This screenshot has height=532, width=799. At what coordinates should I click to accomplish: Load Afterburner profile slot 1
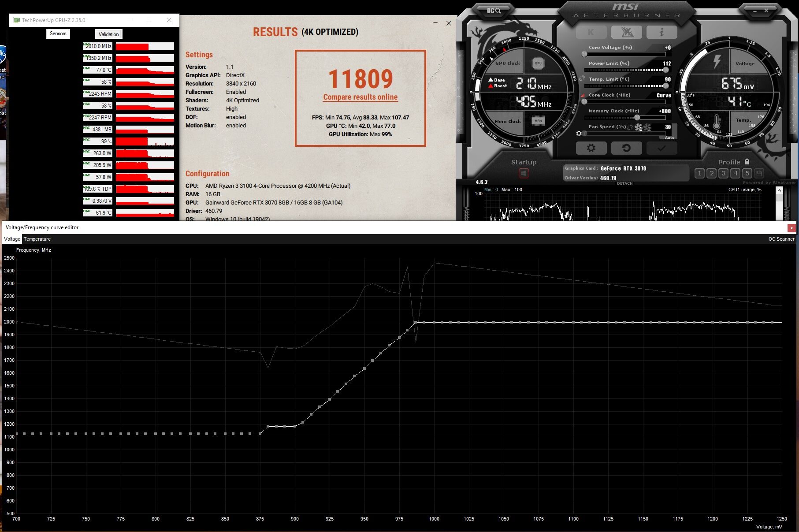pos(699,173)
